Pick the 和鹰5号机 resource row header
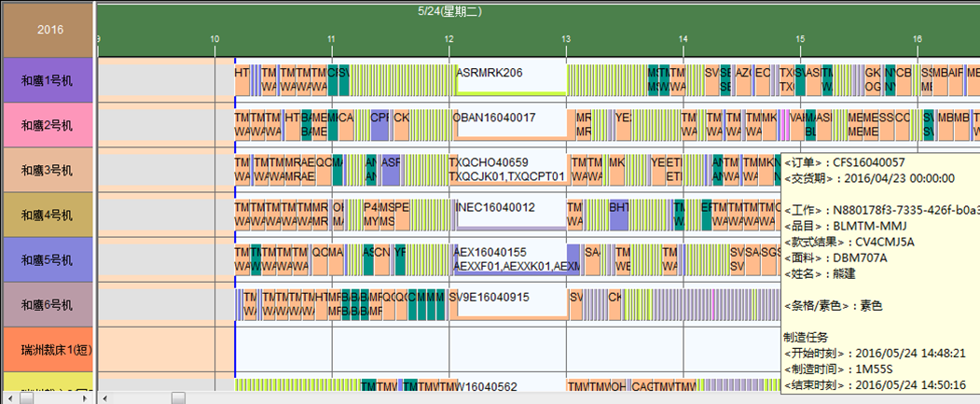The width and height of the screenshot is (980, 404). (47, 258)
